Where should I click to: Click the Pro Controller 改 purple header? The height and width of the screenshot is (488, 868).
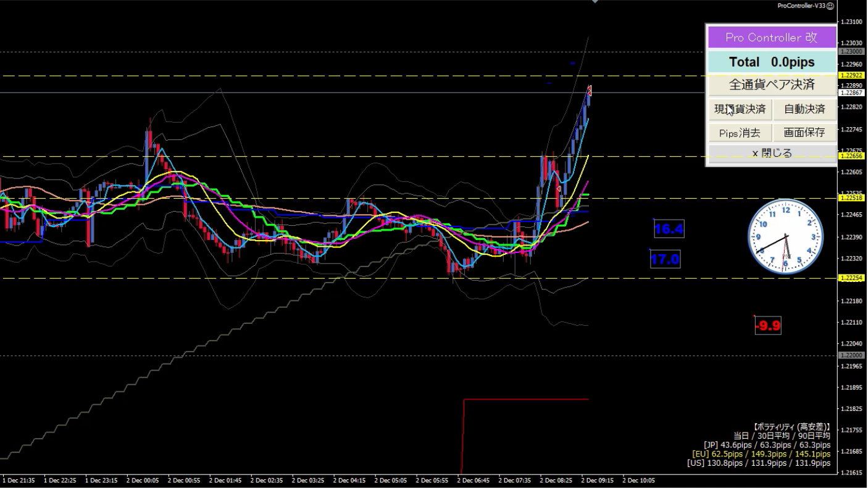pos(771,38)
